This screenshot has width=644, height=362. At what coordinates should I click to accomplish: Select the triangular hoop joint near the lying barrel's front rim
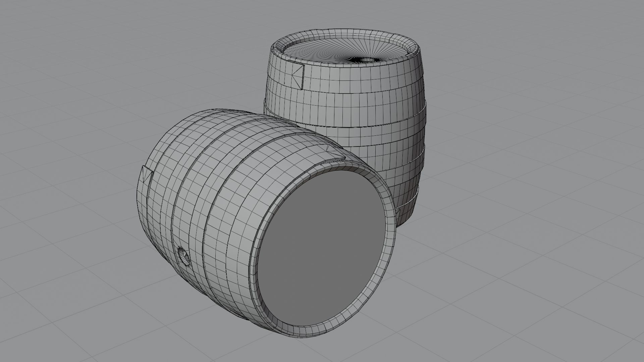pos(335,153)
